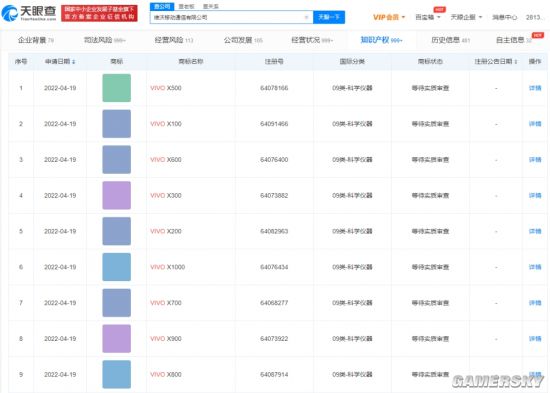Screen dimensions: 550x393
Task: Sort by registration announcement date arrows
Action: pyautogui.click(x=516, y=62)
